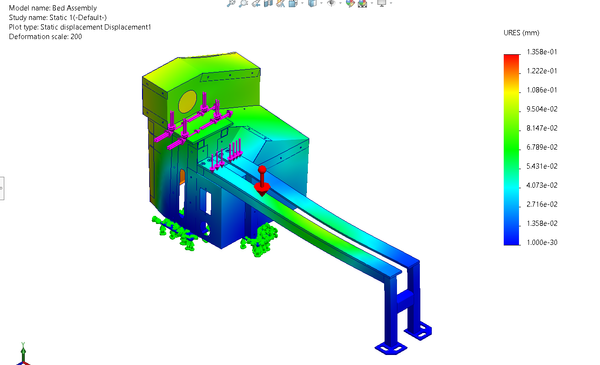Click the Display Style icon
The image size is (600, 365).
pyautogui.click(x=312, y=3)
